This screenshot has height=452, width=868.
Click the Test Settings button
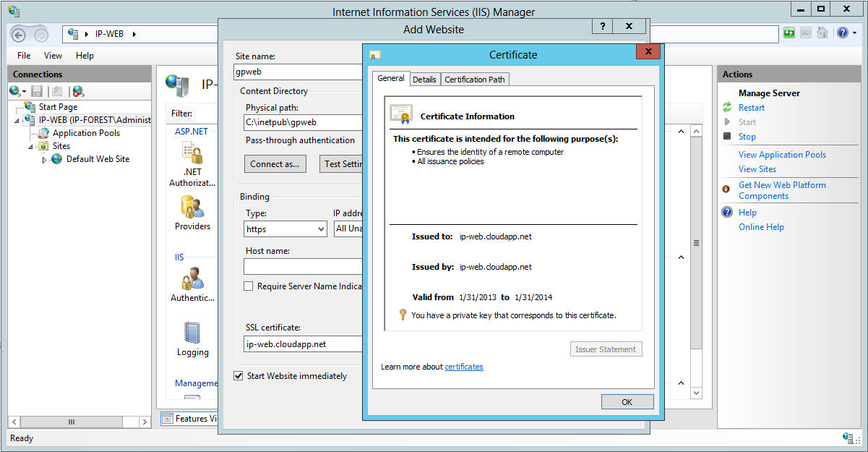pyautogui.click(x=341, y=164)
